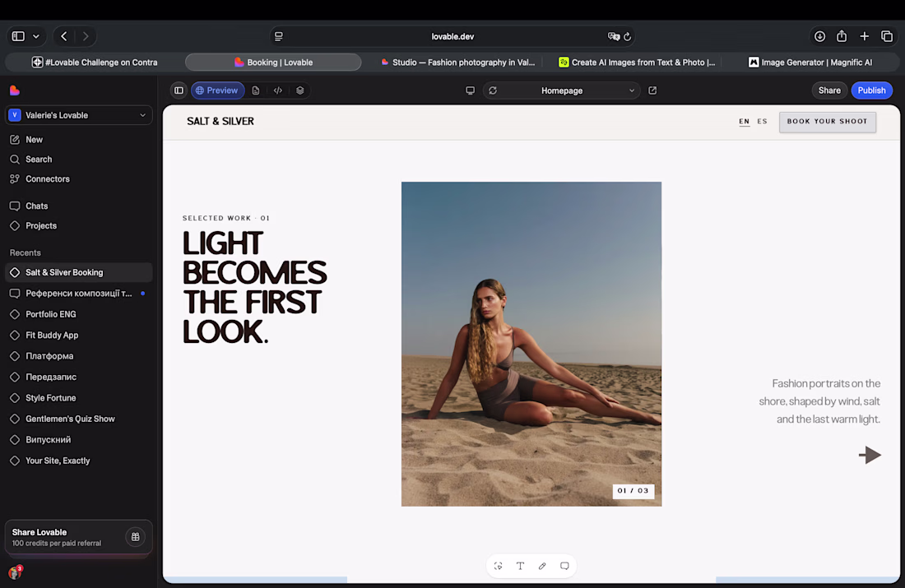Switch to Create AI Images from Text tab
905x588 pixels.
(637, 63)
